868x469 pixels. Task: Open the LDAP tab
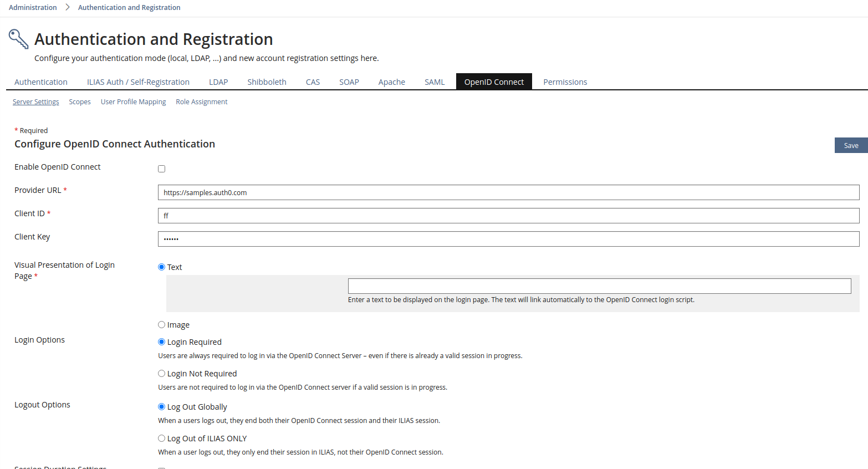(x=218, y=82)
